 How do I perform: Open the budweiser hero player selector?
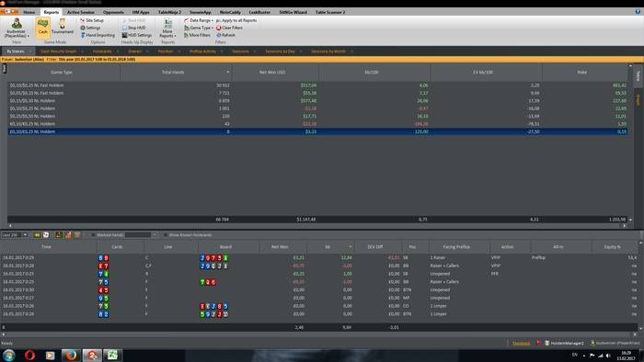tap(17, 28)
